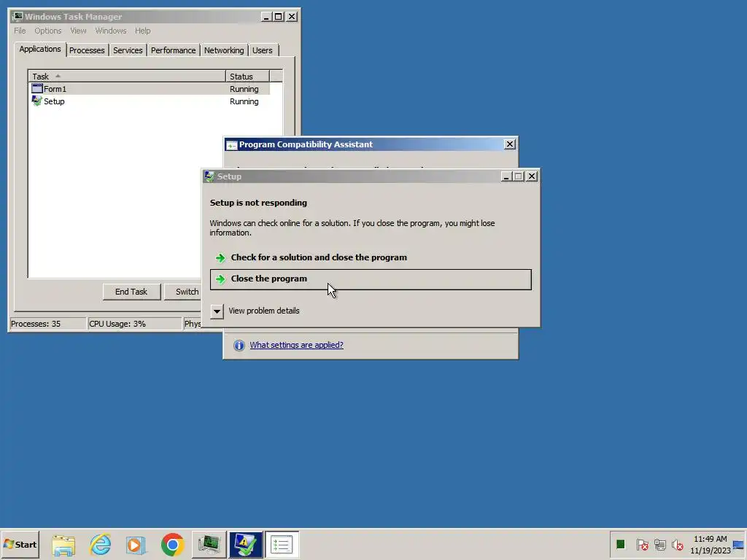Click the taskbar clock showing 11:49 AM
This screenshot has width=747, height=560.
[x=711, y=544]
